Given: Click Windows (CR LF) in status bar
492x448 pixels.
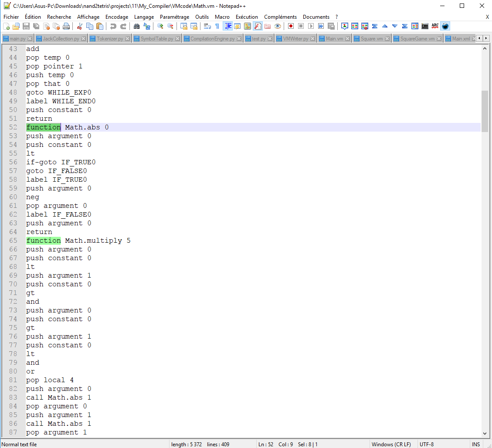Looking at the screenshot, I should point(391,445).
